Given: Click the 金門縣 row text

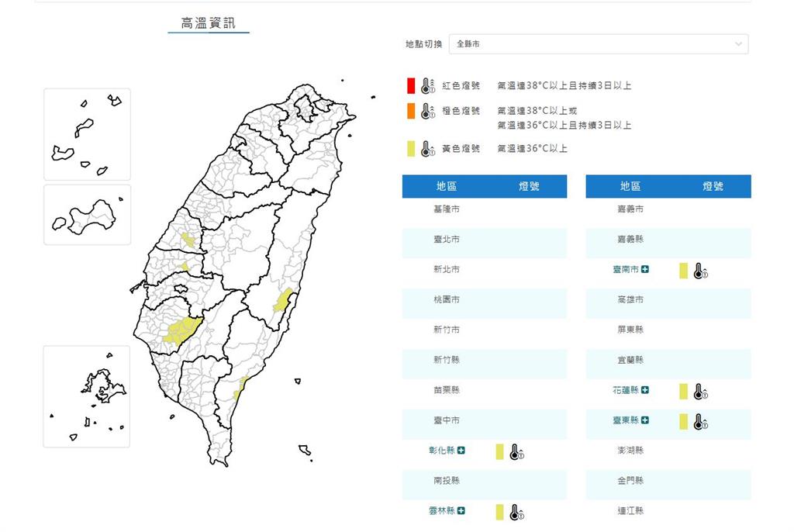Looking at the screenshot, I should 630,480.
